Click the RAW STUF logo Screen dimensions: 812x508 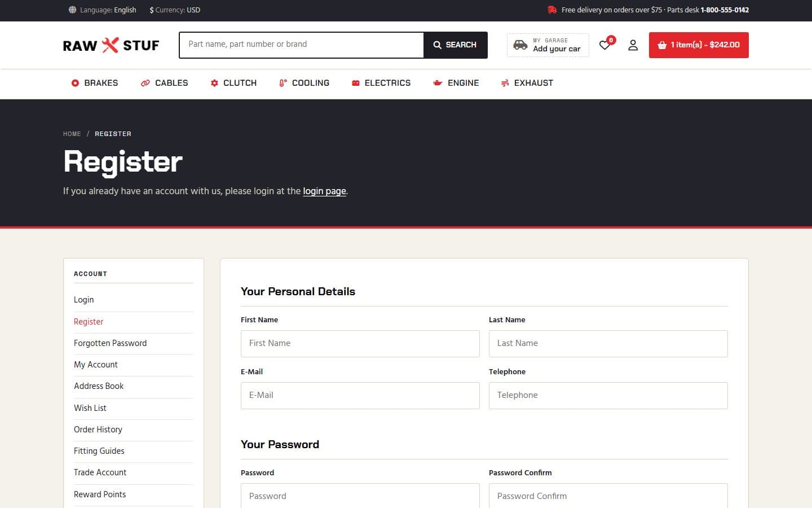point(111,45)
